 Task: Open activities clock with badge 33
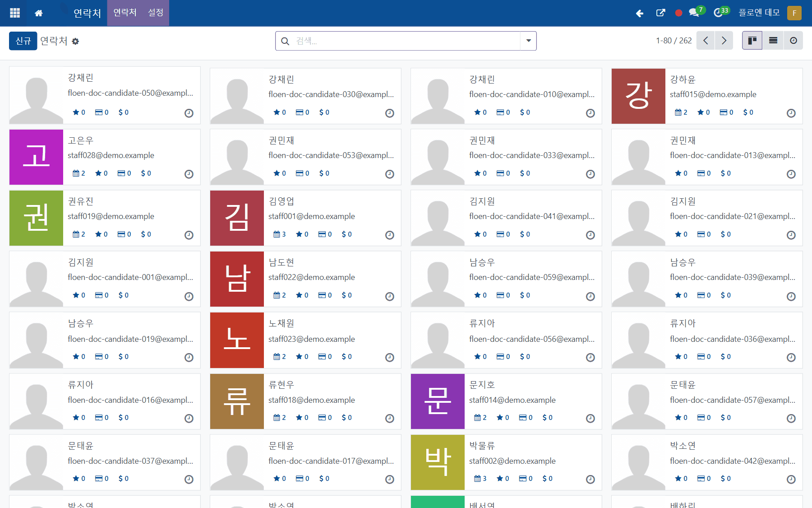(721, 12)
